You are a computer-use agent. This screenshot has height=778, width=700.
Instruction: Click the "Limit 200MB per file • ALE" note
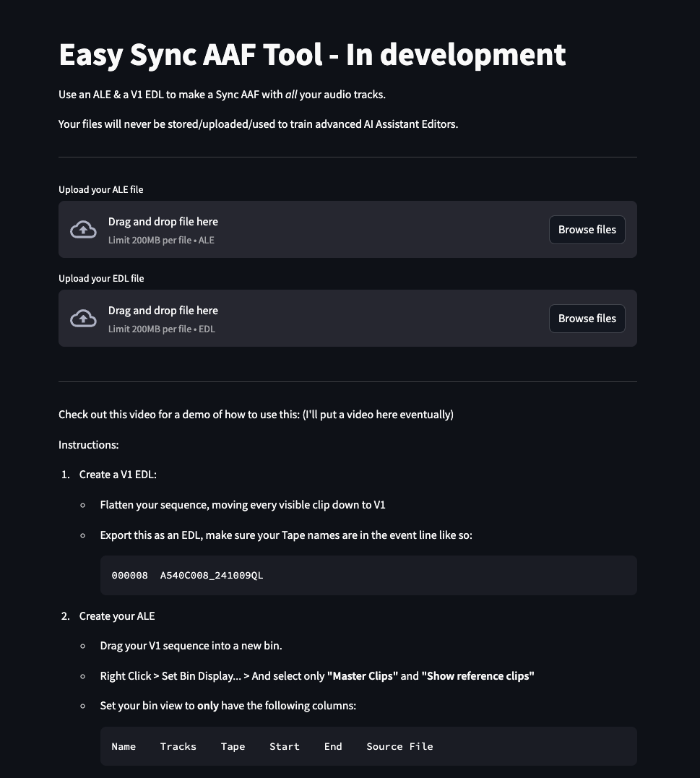click(x=161, y=241)
